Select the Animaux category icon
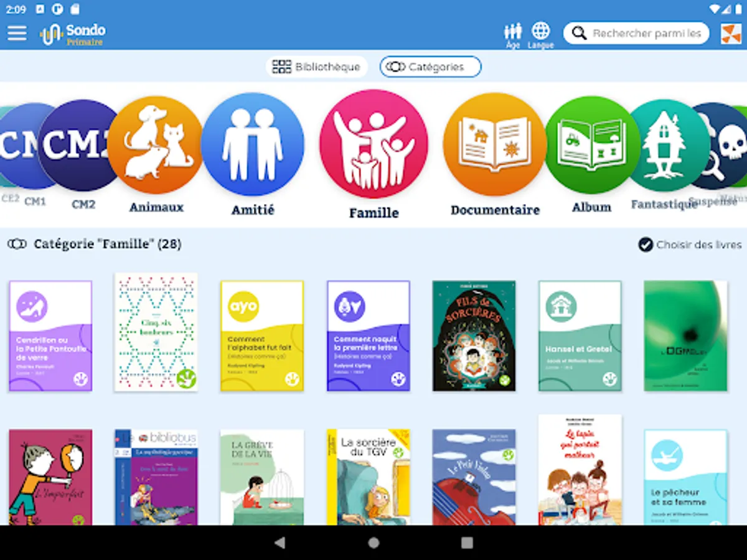Viewport: 747px width, 560px height. pyautogui.click(x=156, y=146)
